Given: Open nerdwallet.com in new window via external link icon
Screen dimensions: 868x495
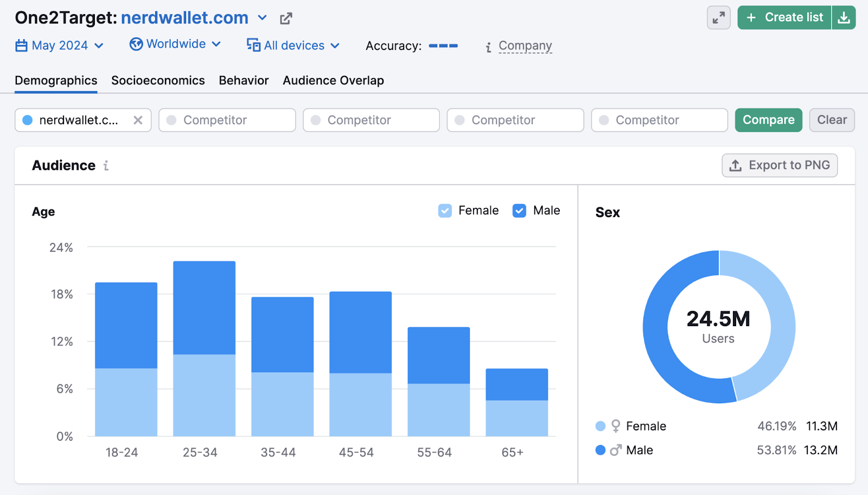Looking at the screenshot, I should click(286, 18).
